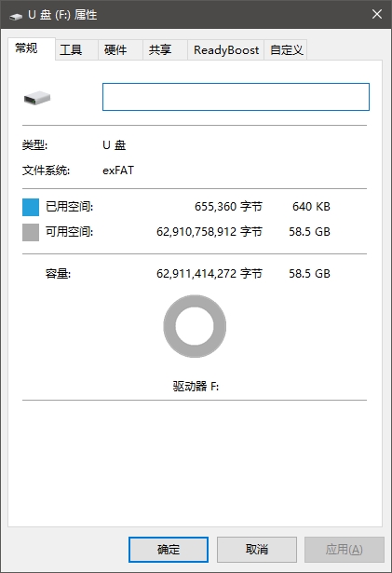Click the 已用空间 label
Viewport: 392px width, 573px height.
[69, 207]
